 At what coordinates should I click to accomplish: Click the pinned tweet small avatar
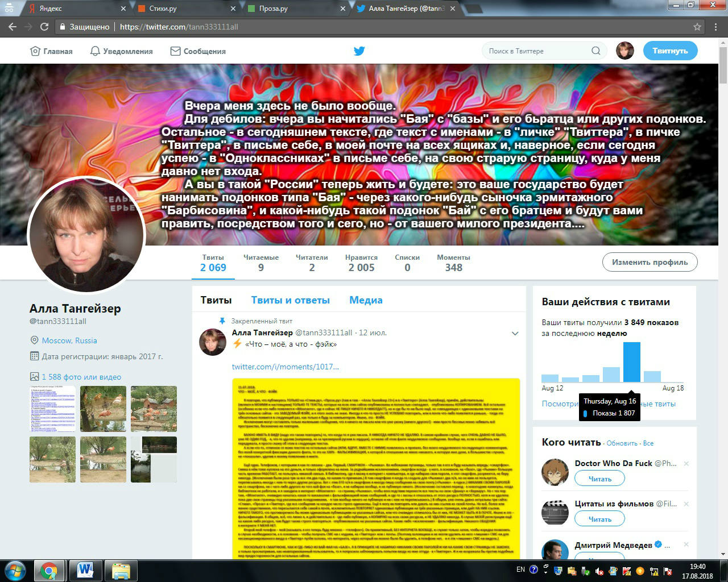tap(213, 342)
